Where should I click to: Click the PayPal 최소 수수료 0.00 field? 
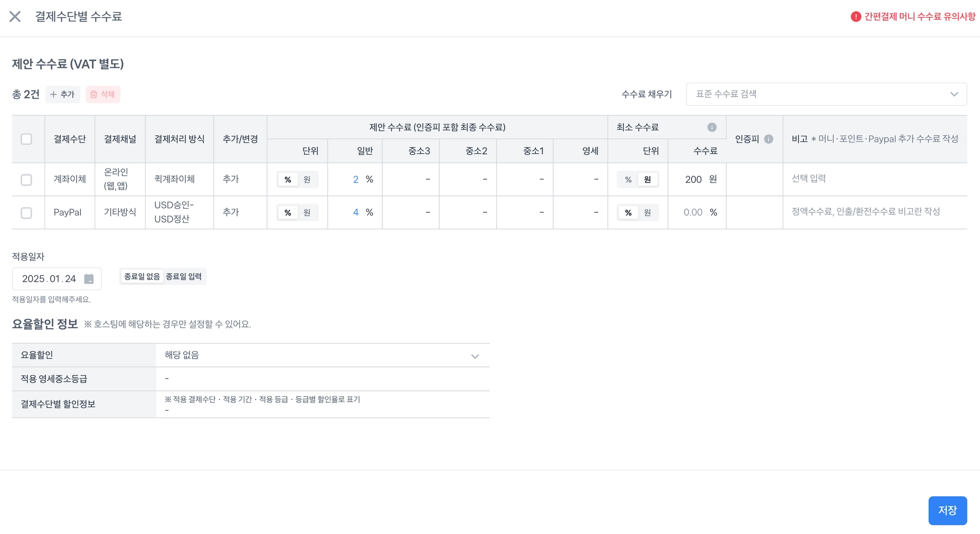pyautogui.click(x=692, y=213)
